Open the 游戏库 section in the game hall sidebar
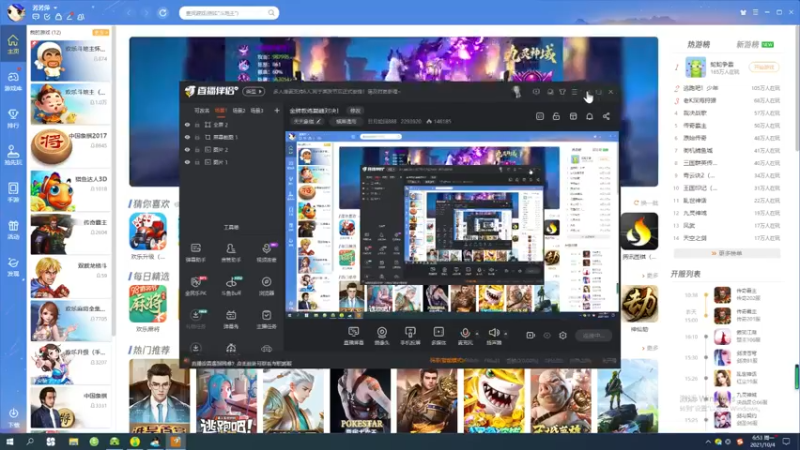 [13, 81]
